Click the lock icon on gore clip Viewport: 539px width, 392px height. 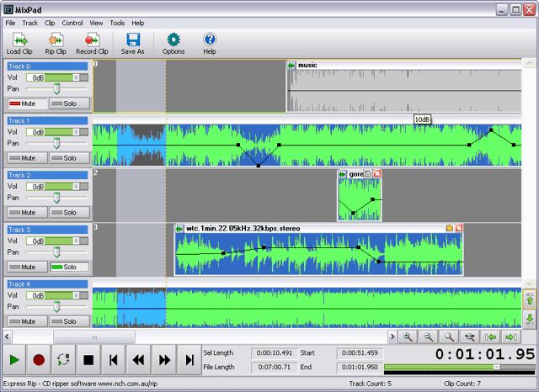368,173
